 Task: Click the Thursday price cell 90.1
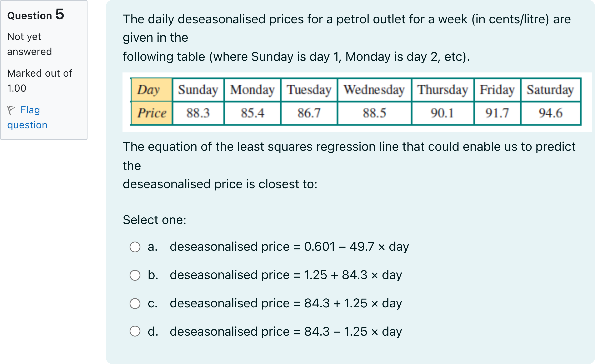point(442,113)
